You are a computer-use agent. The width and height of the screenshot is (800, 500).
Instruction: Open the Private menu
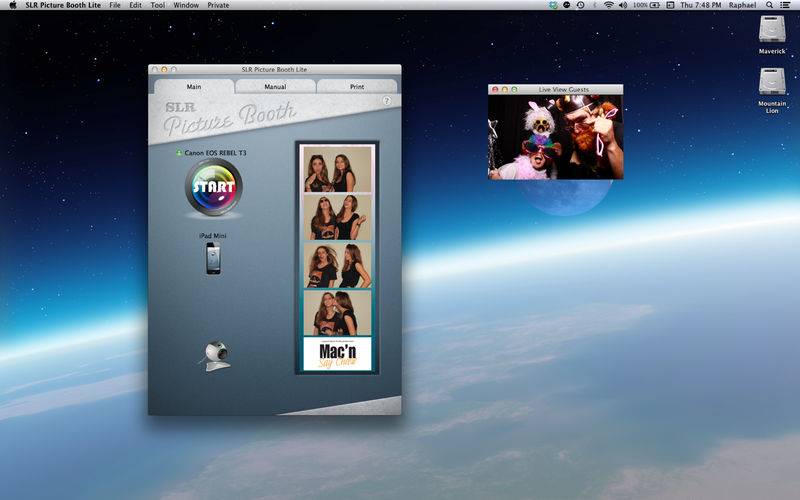(218, 5)
